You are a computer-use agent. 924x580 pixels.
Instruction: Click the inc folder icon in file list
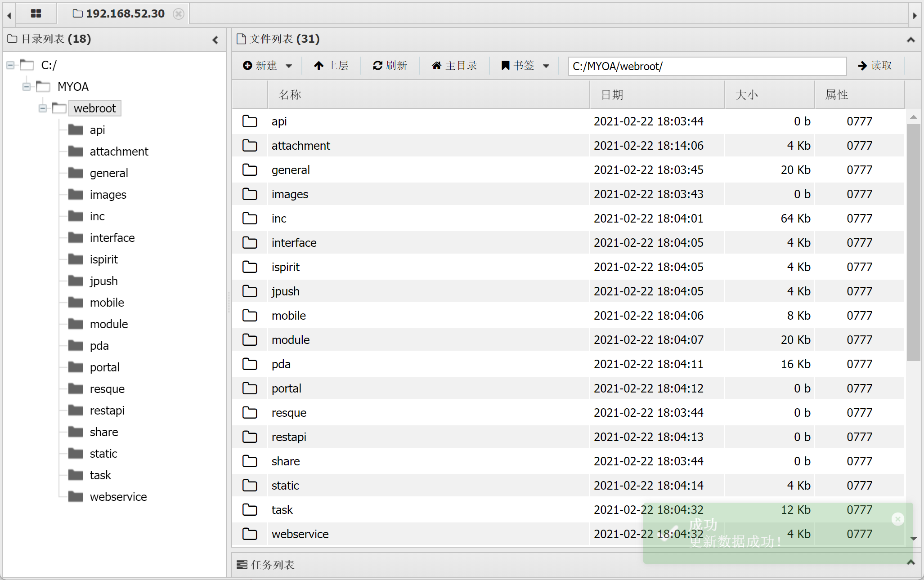tap(250, 219)
